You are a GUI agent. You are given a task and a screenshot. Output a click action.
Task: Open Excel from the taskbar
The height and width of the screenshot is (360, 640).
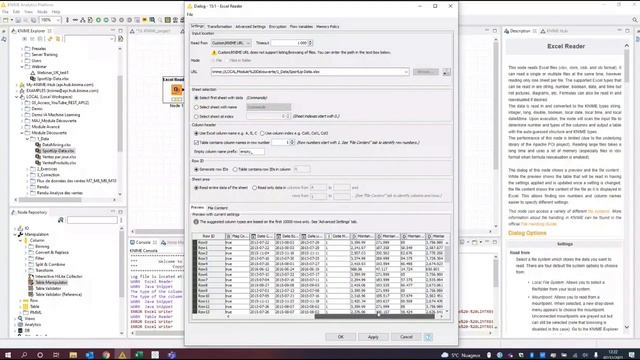[x=139, y=355]
